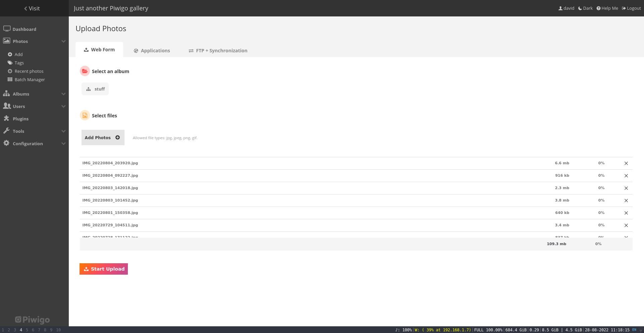
Task: Expand the Tools menu chevron
Action: [x=63, y=131]
